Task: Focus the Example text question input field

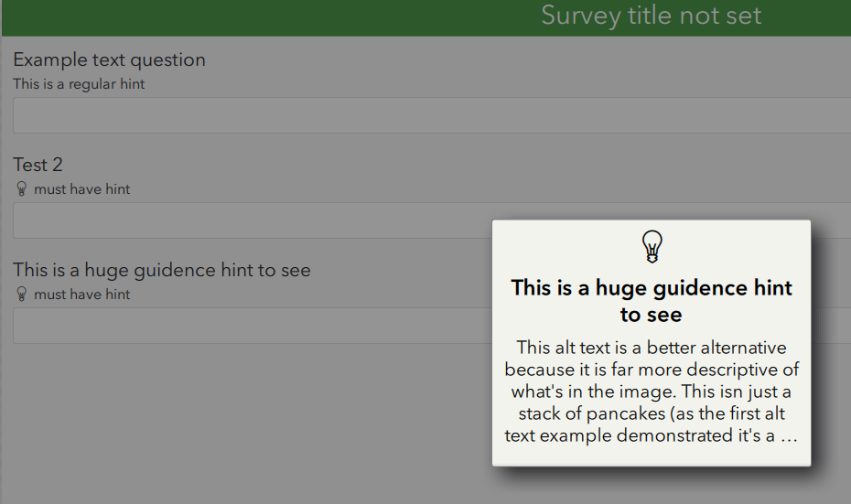Action: pyautogui.click(x=430, y=115)
